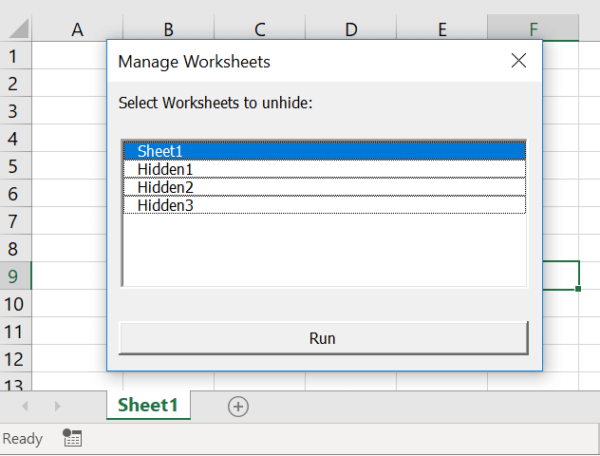This screenshot has width=600, height=456.
Task: Click cell A5 in the worksheet
Action: (69, 166)
